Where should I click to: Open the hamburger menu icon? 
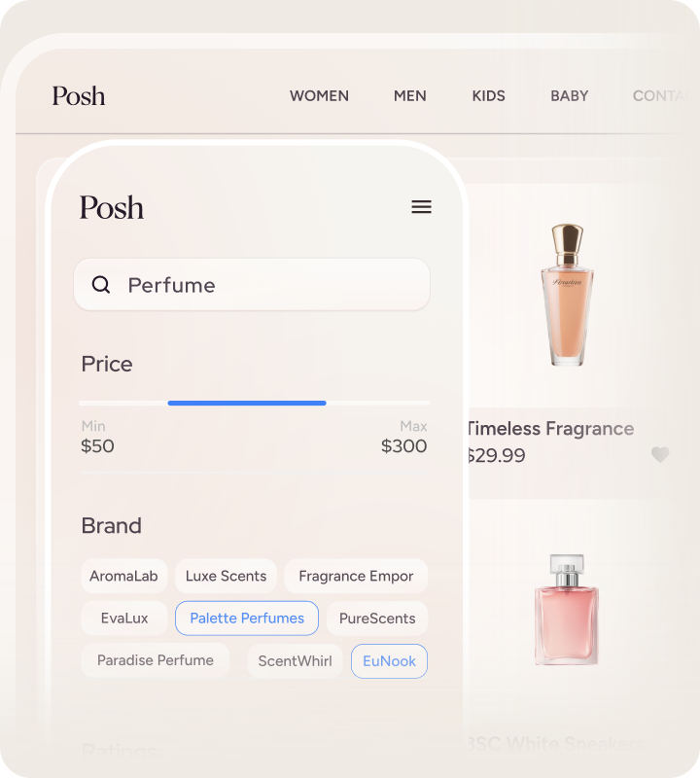pos(421,206)
